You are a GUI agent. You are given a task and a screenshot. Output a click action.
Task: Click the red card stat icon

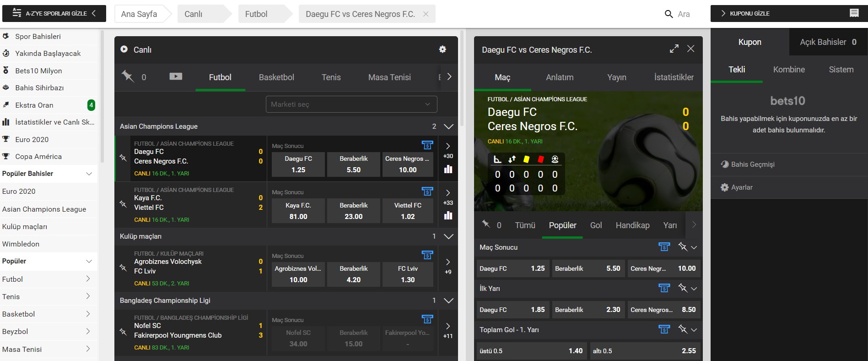[541, 159]
